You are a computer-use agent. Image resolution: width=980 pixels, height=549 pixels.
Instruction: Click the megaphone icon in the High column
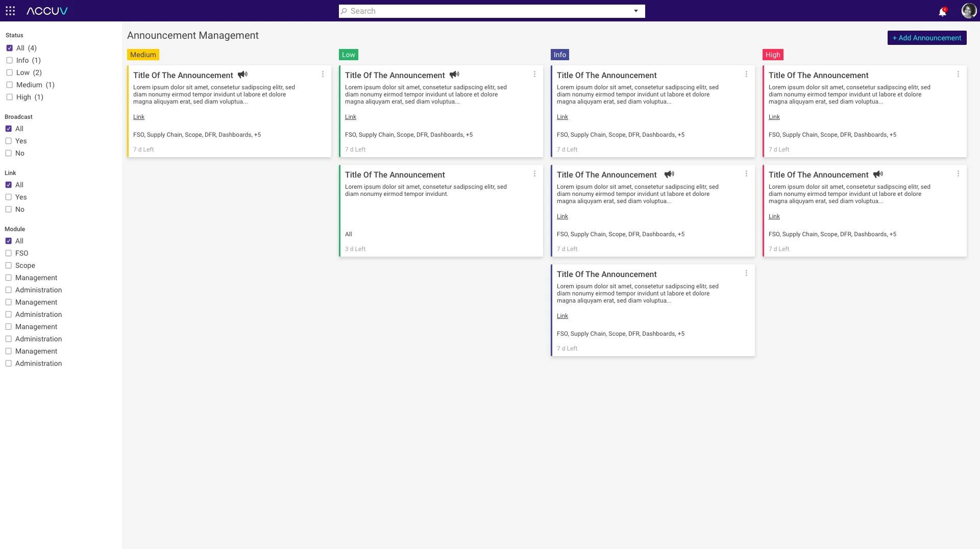point(878,174)
